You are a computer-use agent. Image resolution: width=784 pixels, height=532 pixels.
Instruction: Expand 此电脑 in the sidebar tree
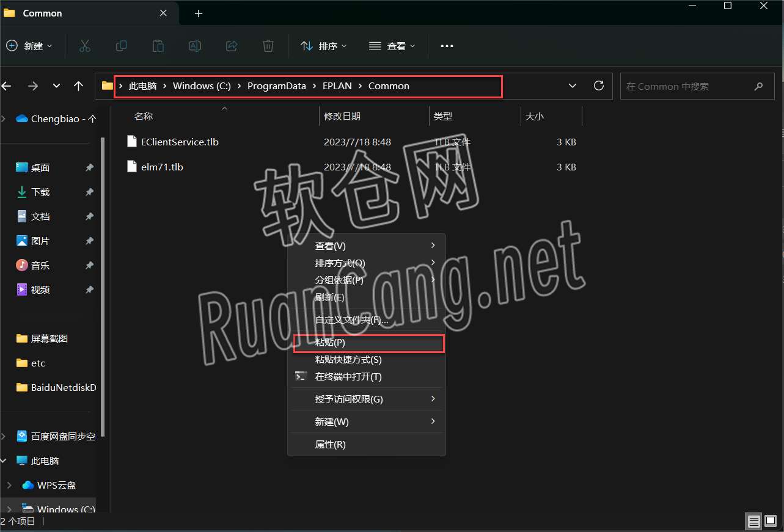(4, 460)
